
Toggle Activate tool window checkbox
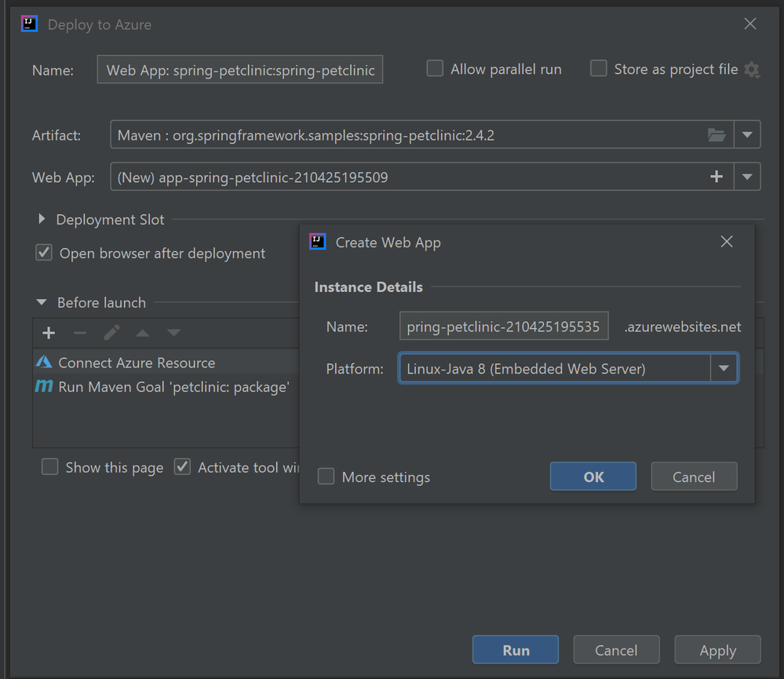point(182,466)
